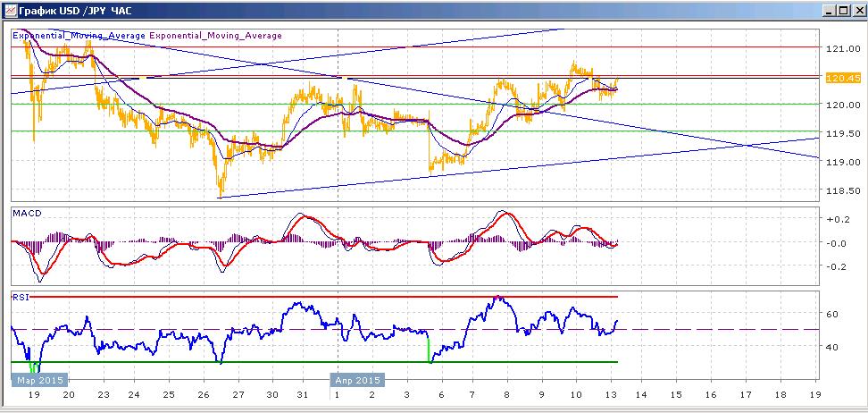
Task: Click the green 119.50 horizontal level line
Action: tap(415, 131)
